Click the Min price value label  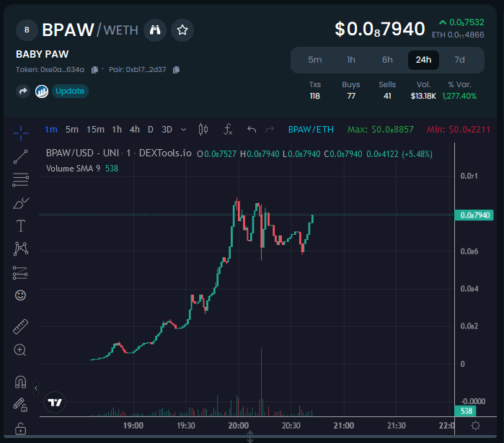point(459,130)
